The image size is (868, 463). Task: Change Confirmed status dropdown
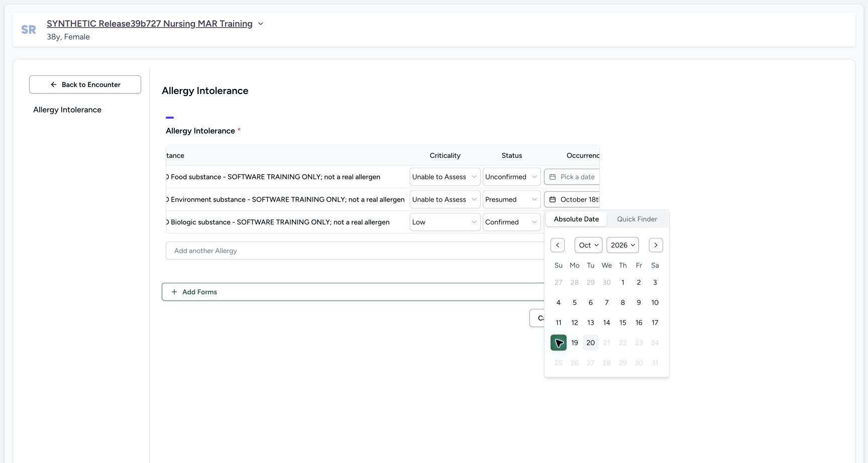(x=511, y=222)
